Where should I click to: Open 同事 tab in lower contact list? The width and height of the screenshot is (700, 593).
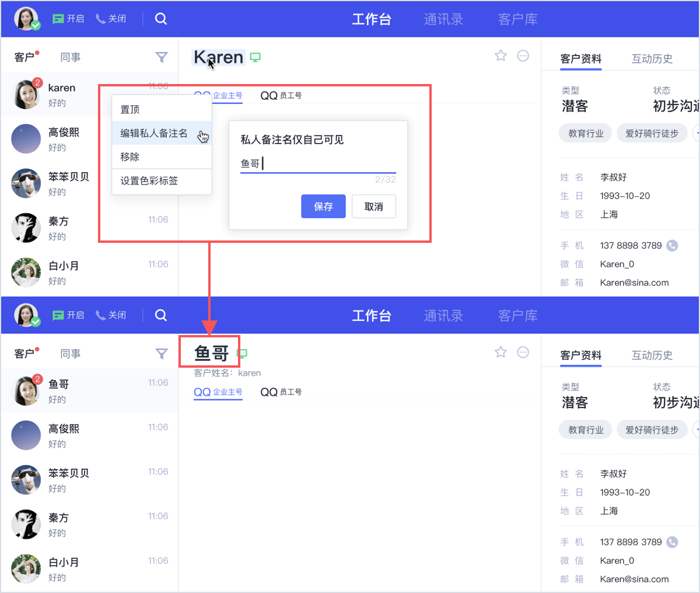71,354
